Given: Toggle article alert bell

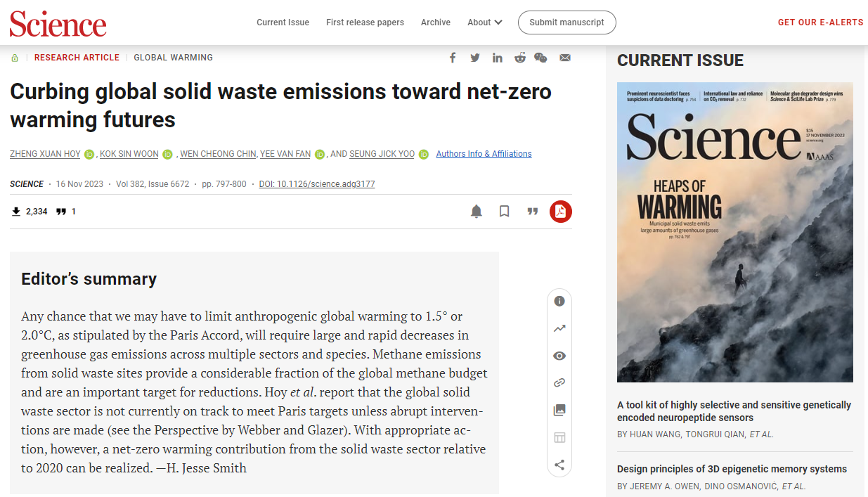Looking at the screenshot, I should 477,212.
